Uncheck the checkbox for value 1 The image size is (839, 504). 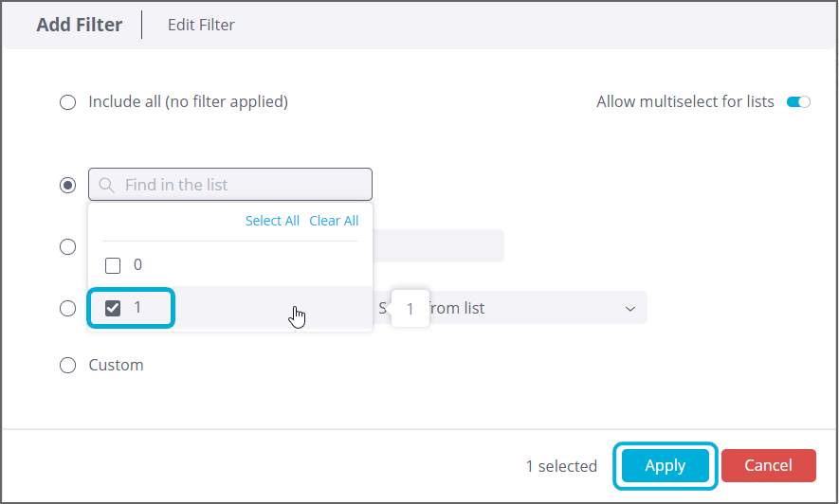[113, 308]
